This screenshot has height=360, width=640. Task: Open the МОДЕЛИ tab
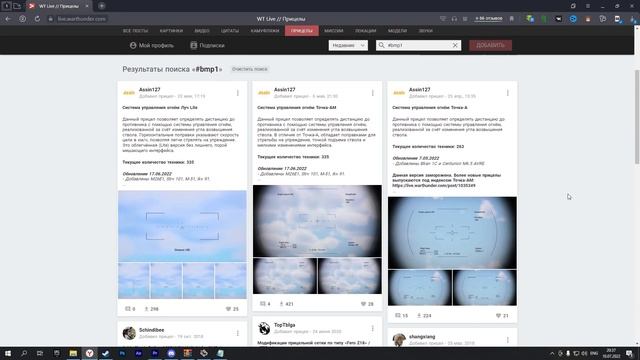397,31
